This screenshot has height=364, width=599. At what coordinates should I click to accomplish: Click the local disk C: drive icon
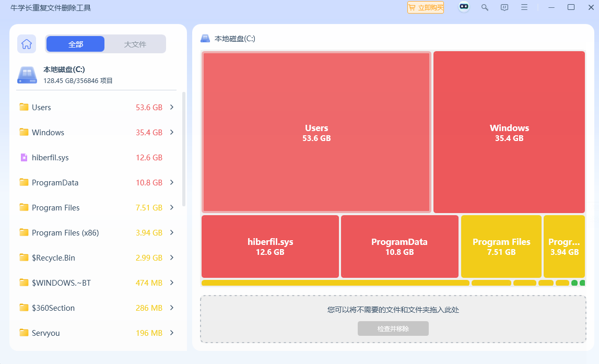(x=27, y=75)
